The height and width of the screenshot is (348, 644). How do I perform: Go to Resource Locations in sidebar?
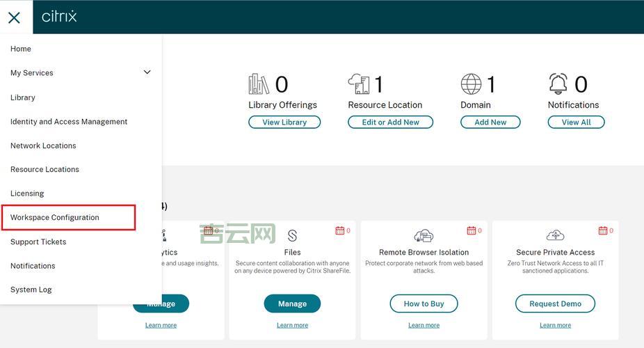point(45,169)
